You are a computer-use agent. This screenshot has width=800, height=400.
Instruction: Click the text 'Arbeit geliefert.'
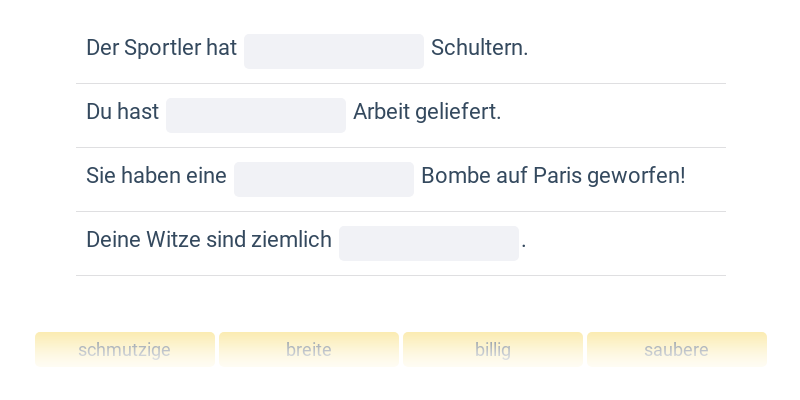coord(427,112)
